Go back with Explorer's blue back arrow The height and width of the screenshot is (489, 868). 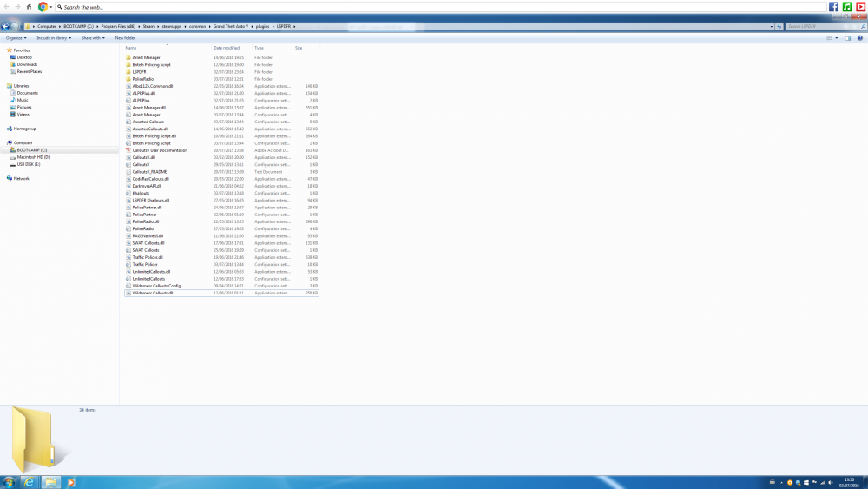coord(5,26)
